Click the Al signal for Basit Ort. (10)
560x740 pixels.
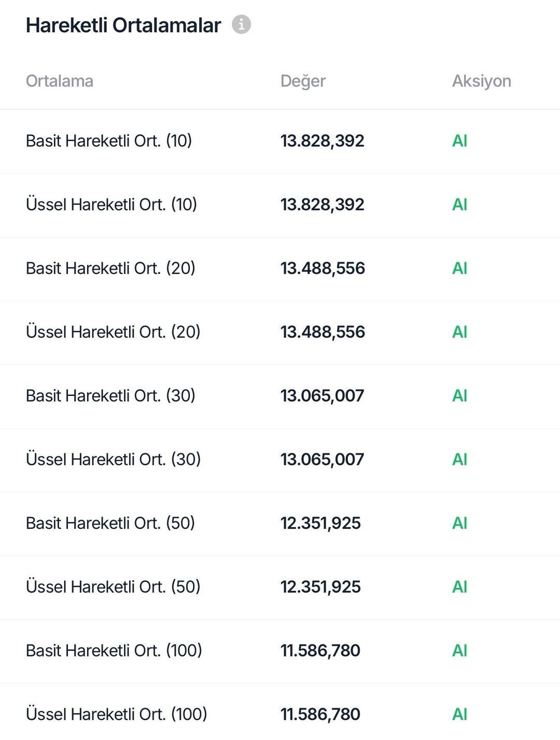click(459, 141)
